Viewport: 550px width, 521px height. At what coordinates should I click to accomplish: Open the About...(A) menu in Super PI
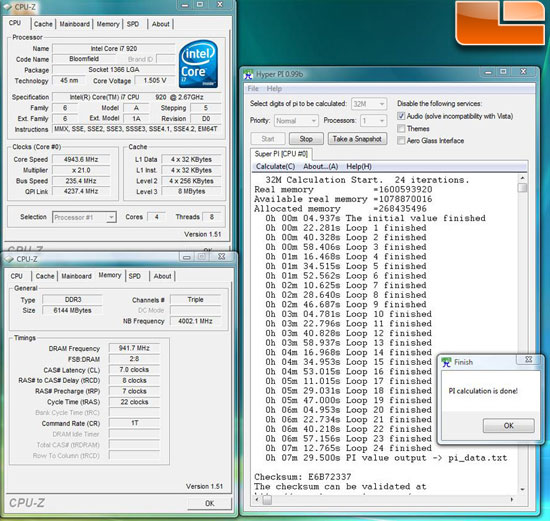[321, 166]
